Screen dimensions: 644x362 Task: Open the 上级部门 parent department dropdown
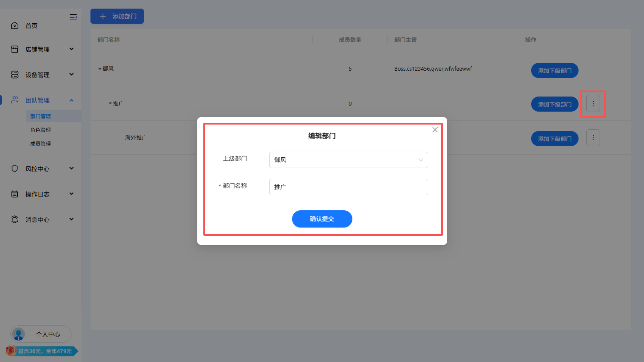pos(348,160)
